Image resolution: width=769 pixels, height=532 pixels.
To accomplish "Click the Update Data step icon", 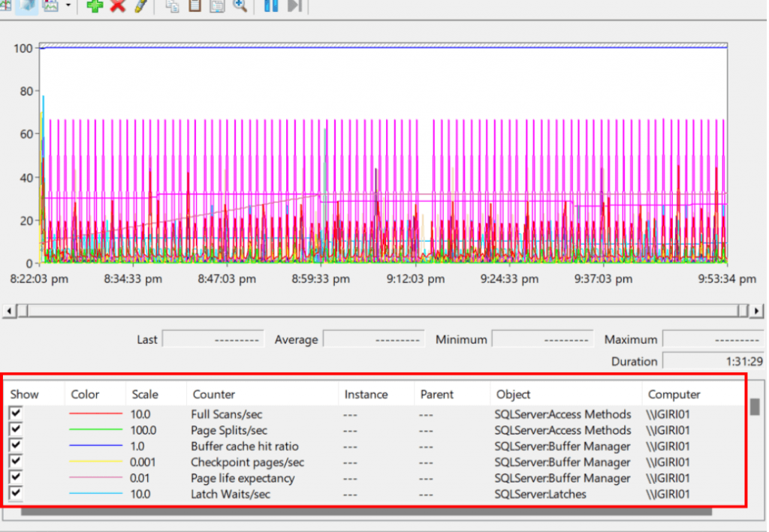I will pos(294,6).
